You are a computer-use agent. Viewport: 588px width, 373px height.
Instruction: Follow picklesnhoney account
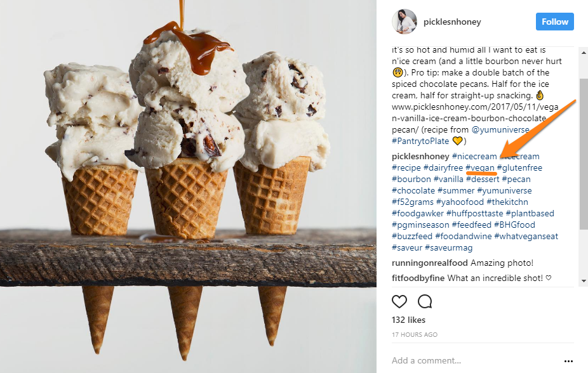[x=554, y=22]
